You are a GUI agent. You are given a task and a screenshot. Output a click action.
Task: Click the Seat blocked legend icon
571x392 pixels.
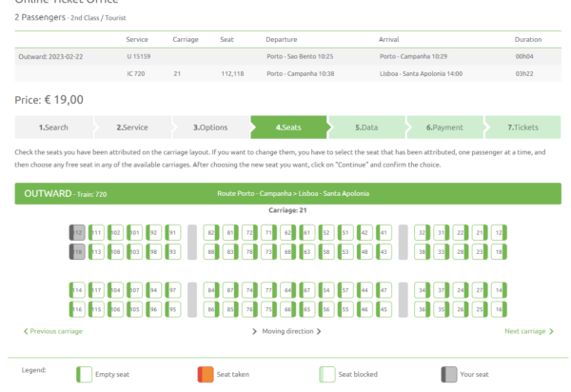327,375
